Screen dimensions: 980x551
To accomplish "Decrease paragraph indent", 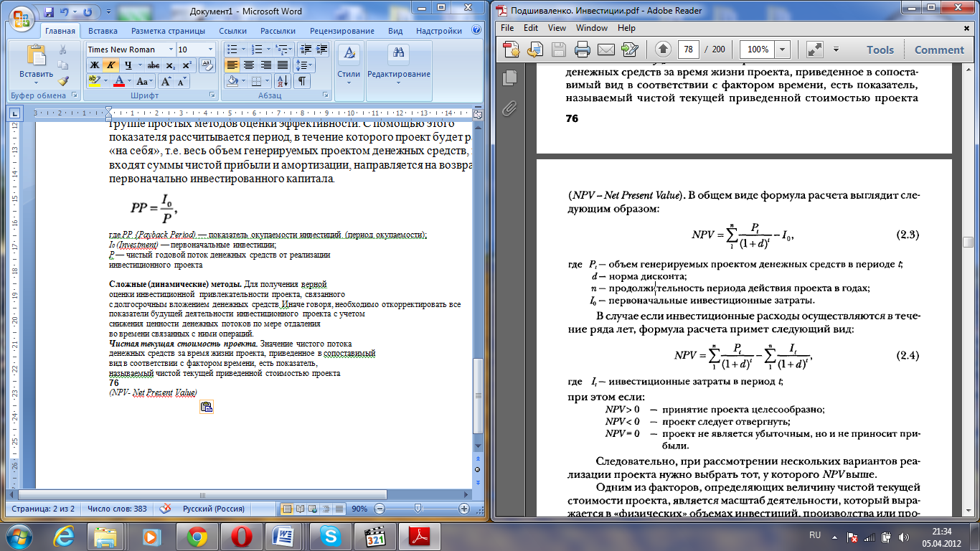I will click(305, 50).
